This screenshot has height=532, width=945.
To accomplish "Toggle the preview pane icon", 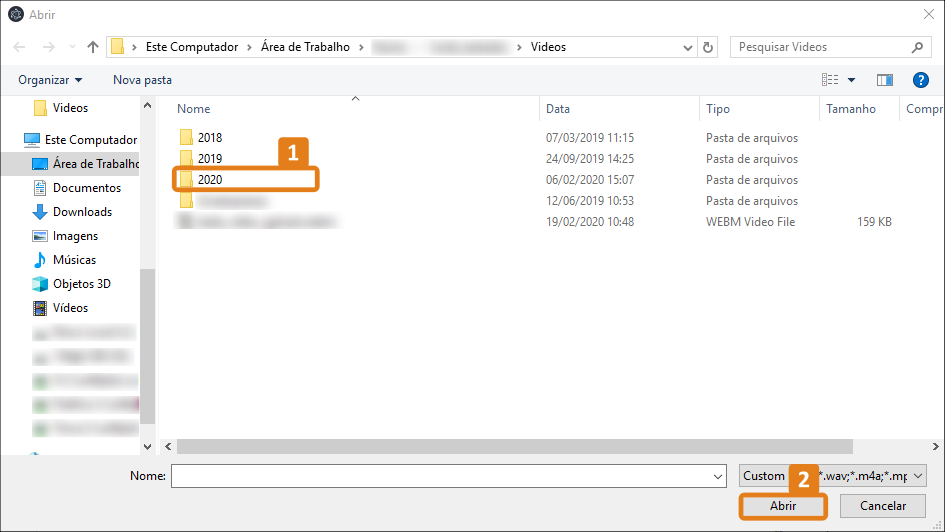I will (884, 80).
